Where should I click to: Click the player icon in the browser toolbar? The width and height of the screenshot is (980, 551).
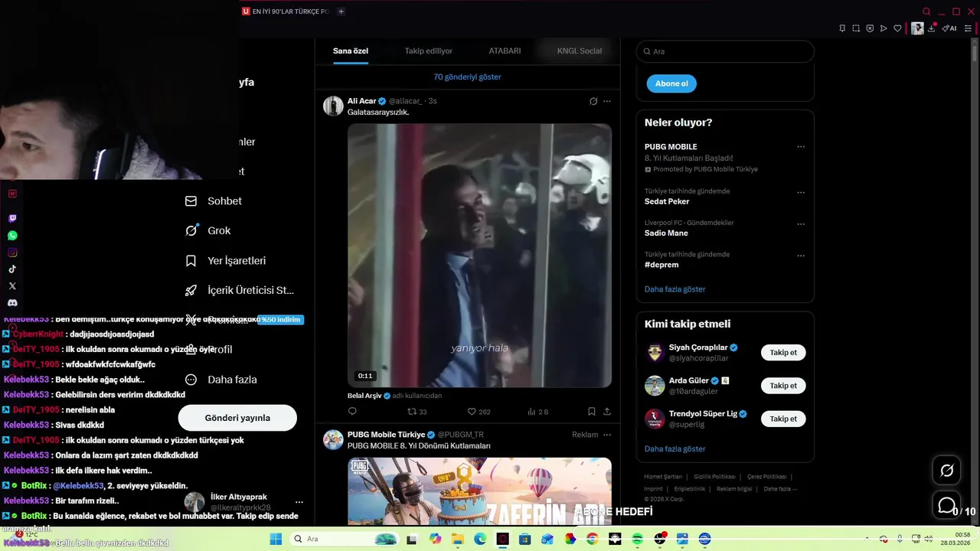pyautogui.click(x=884, y=28)
